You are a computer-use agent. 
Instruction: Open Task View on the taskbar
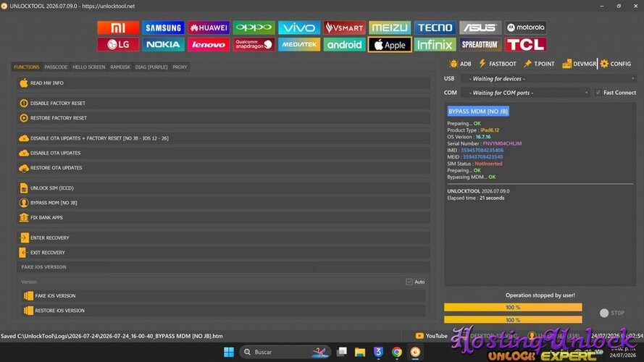pos(341,352)
